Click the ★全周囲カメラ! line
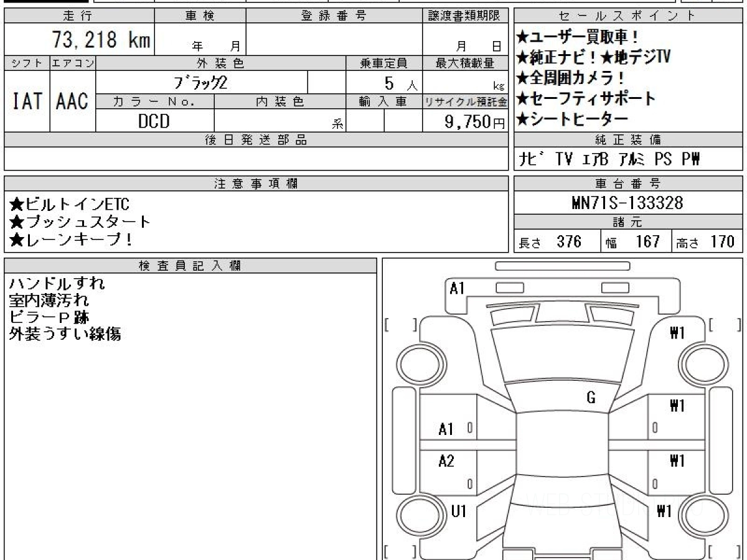This screenshot has width=747, height=560. click(x=570, y=78)
